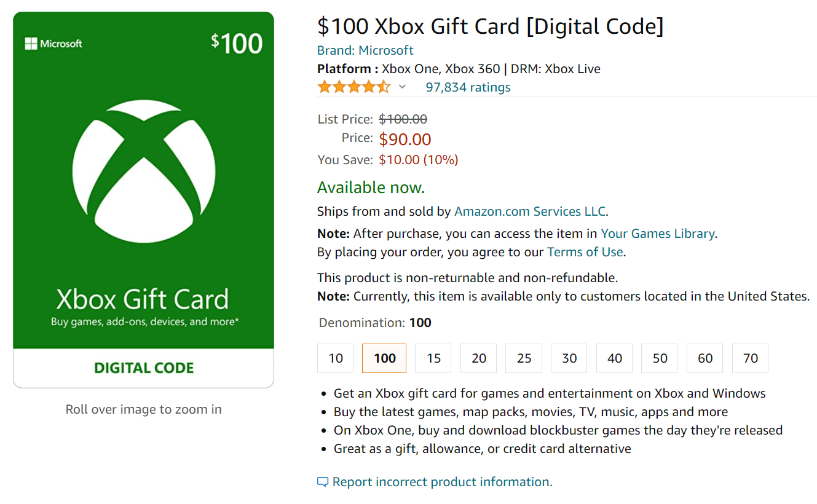
Task: Open the 97,834 ratings link
Action: click(468, 87)
